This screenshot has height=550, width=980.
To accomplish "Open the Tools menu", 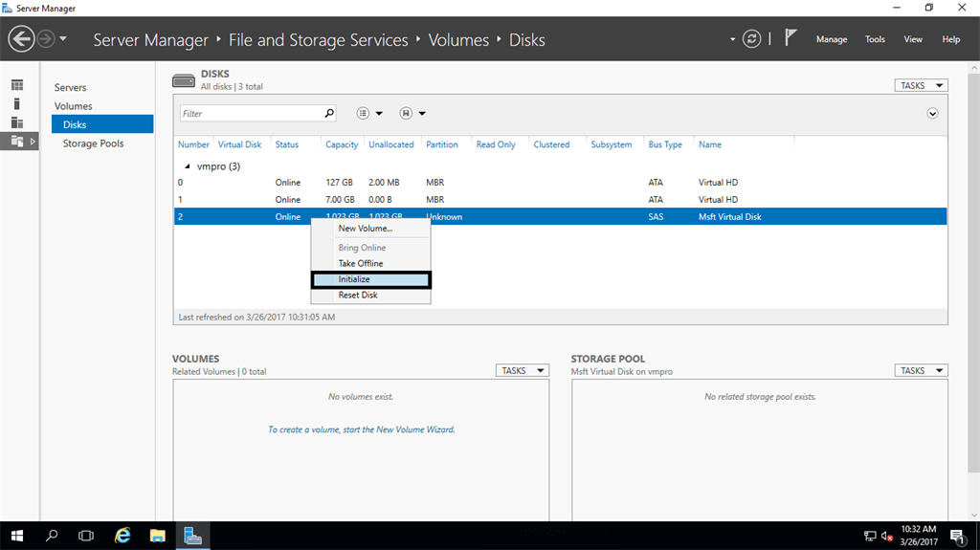I will (875, 39).
